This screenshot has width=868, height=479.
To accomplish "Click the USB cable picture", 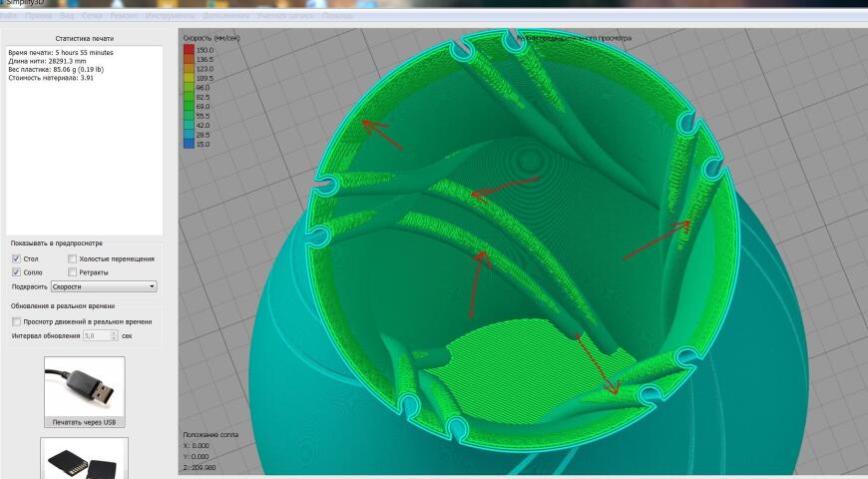I will click(84, 387).
